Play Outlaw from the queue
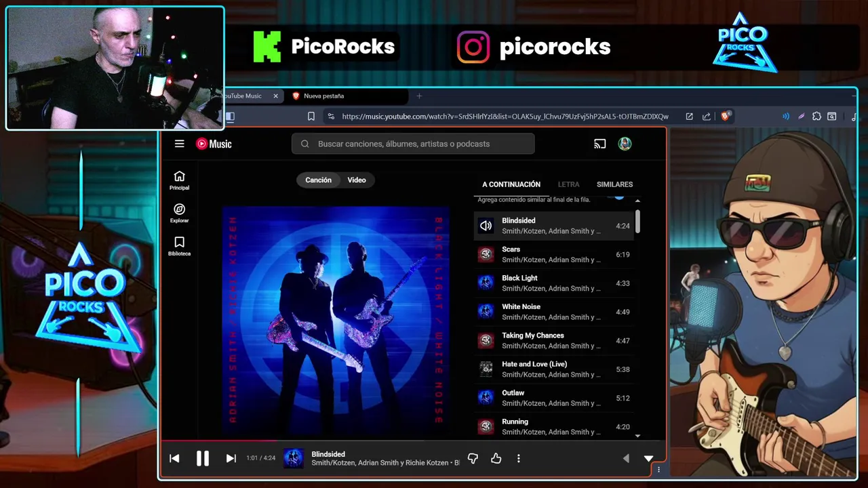The width and height of the screenshot is (868, 488). (x=553, y=398)
